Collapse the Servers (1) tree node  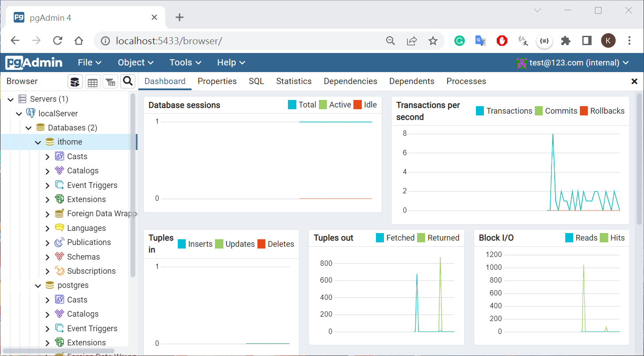click(x=11, y=100)
